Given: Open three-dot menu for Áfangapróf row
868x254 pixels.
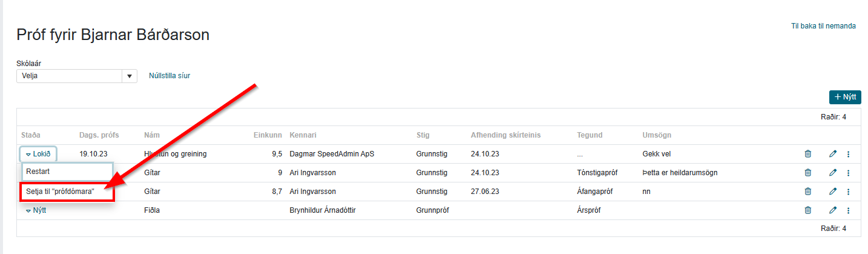Looking at the screenshot, I should click(x=848, y=192).
